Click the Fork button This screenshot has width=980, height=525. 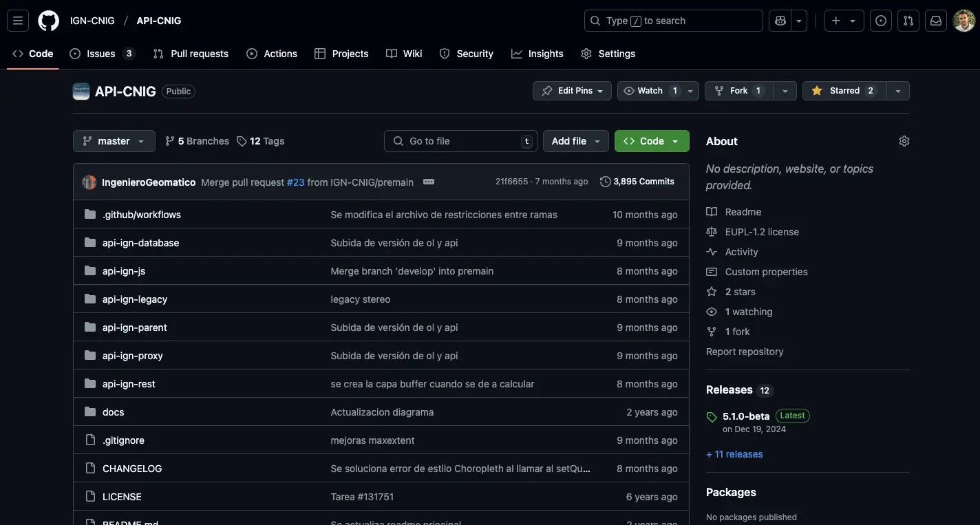(x=739, y=91)
